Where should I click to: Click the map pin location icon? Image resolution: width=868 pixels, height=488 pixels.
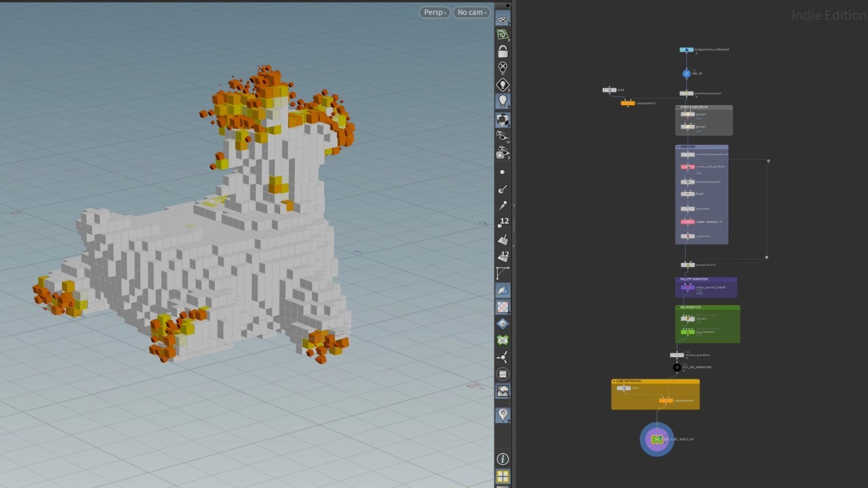coord(502,414)
